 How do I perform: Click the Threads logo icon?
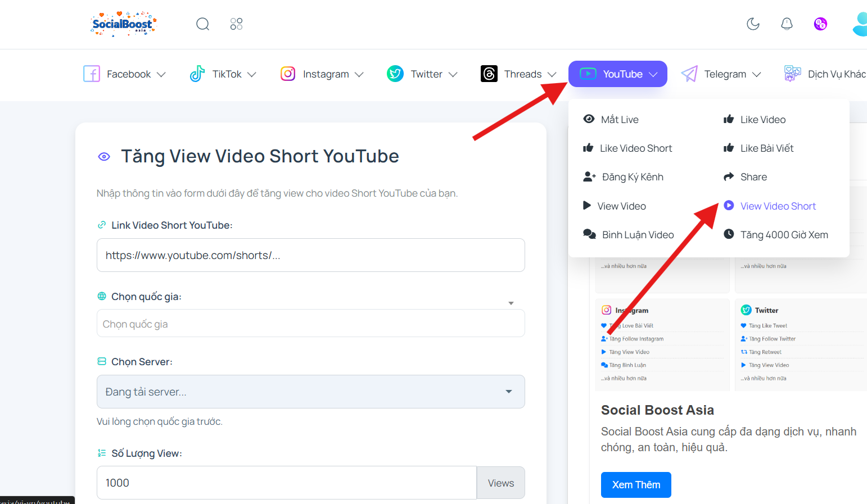489,74
